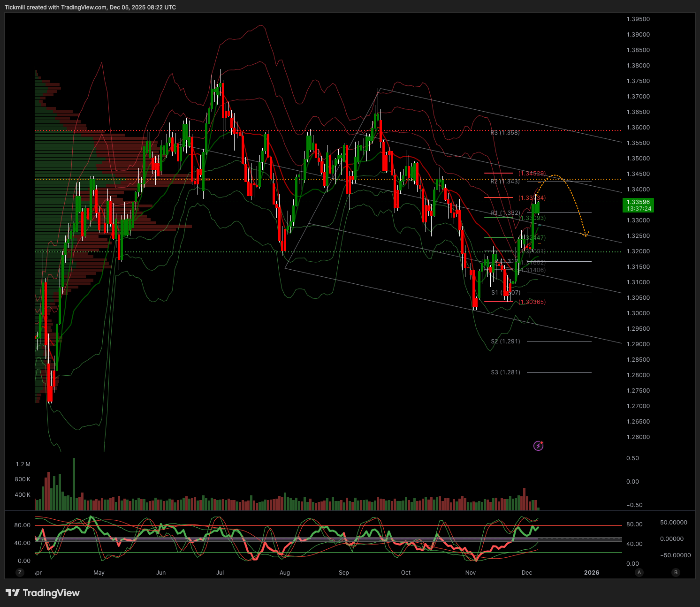
Task: Click the Jul label on the time axis
Action: [x=220, y=573]
